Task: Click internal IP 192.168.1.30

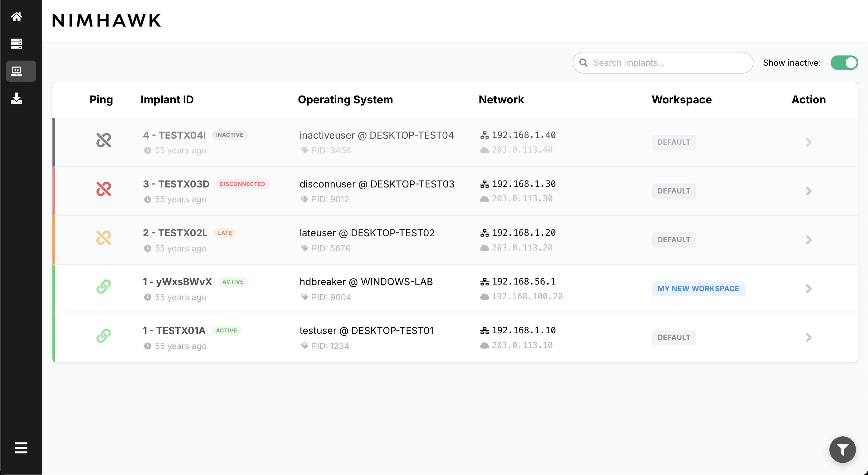Action: click(x=524, y=184)
